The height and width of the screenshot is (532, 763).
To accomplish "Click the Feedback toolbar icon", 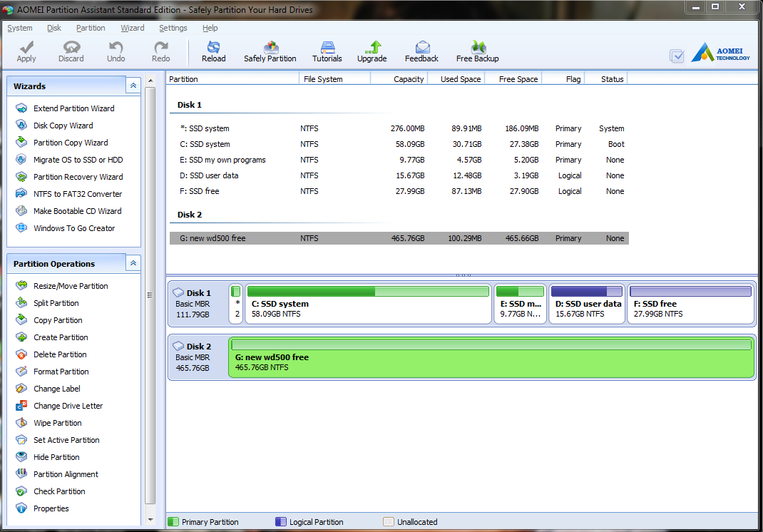I will tap(421, 51).
